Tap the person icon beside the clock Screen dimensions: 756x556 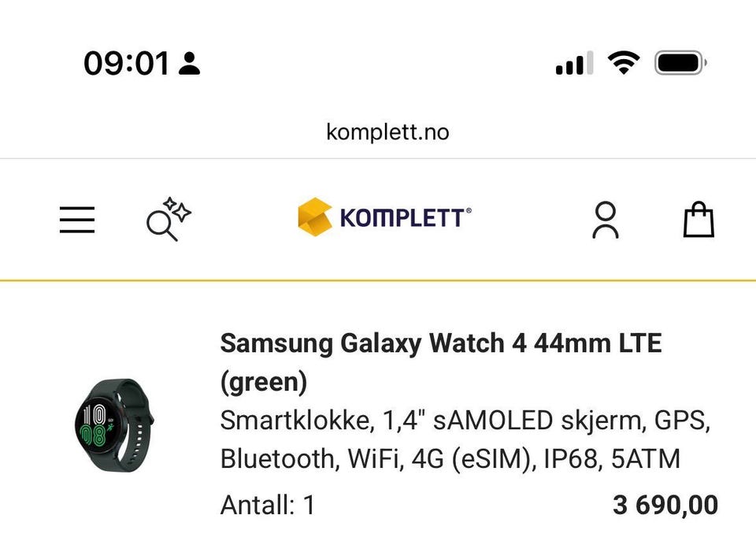click(189, 63)
